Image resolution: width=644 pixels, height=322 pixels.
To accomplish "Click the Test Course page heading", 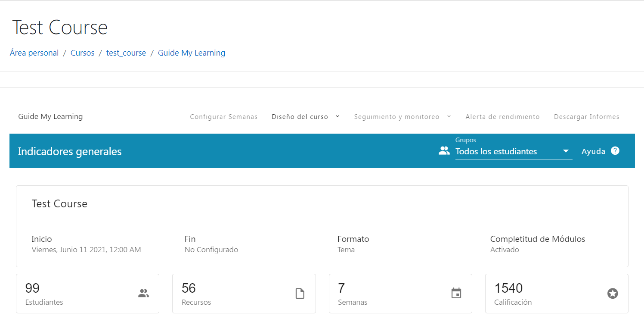I will click(60, 28).
